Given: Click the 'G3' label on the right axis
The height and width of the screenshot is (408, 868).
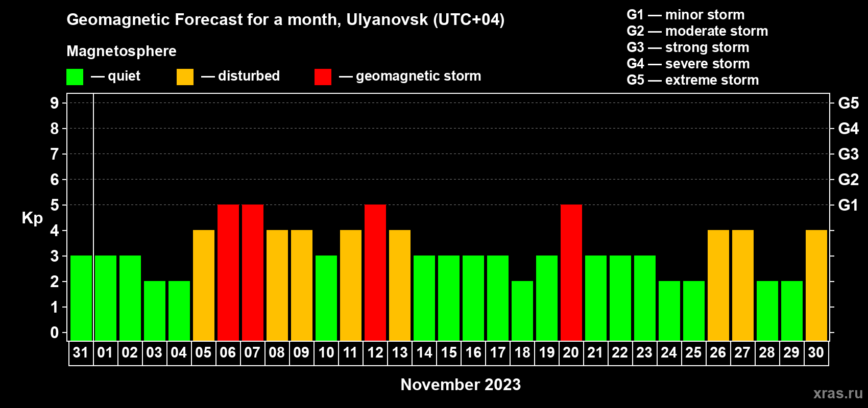Looking at the screenshot, I should click(x=849, y=154).
